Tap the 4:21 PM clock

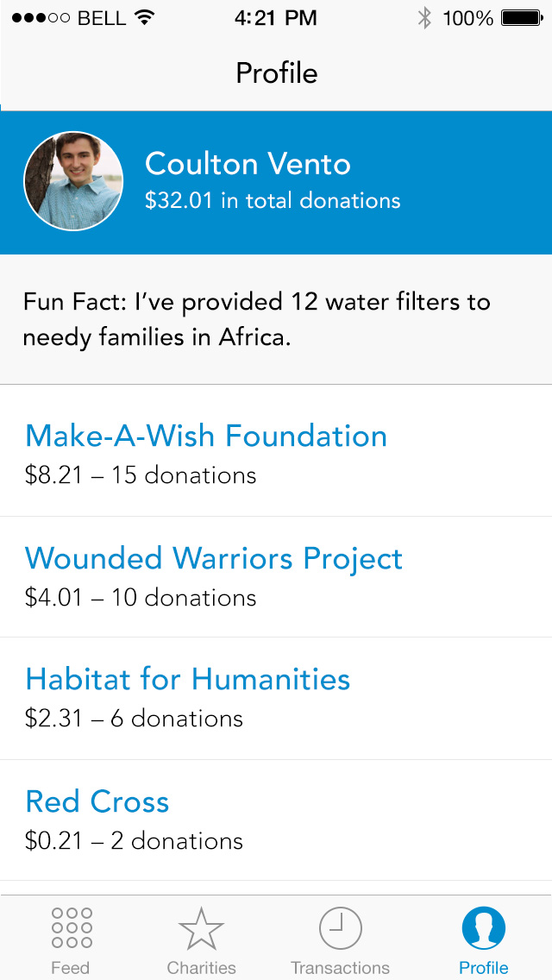(275, 18)
